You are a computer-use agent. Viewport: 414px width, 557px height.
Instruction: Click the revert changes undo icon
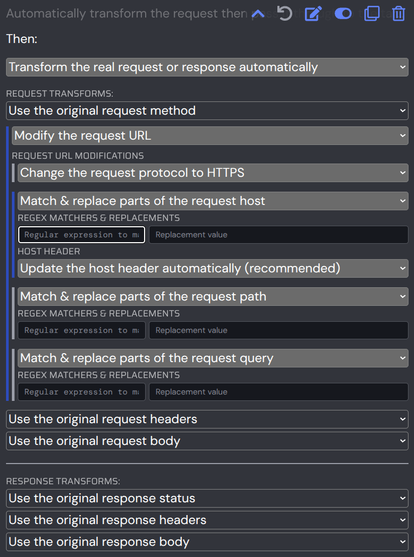click(x=284, y=13)
